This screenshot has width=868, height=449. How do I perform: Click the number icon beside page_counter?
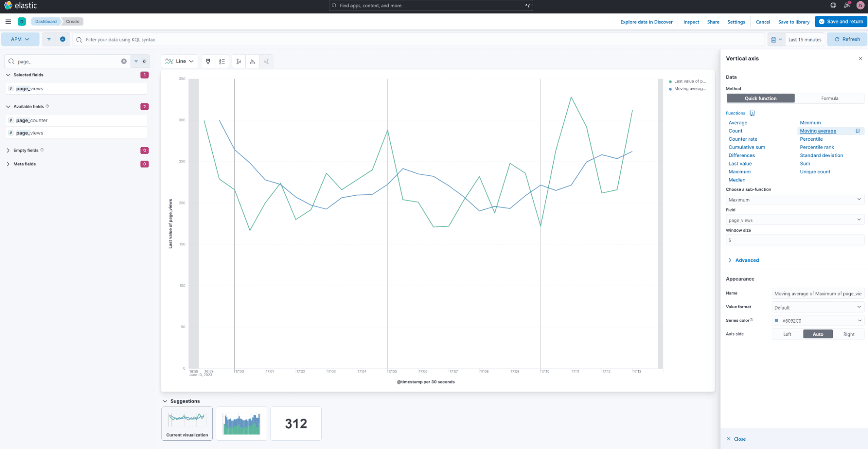click(x=11, y=120)
